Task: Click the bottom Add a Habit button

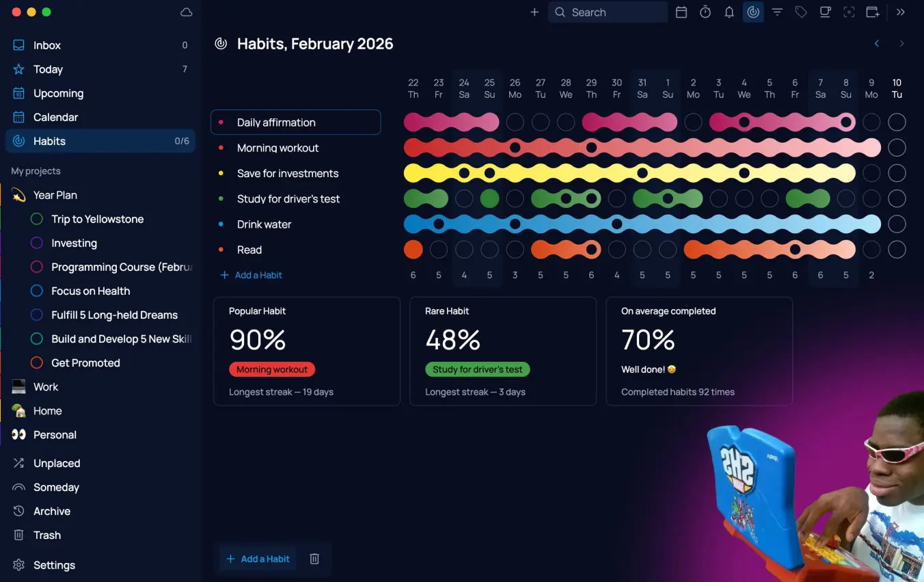Action: tap(258, 559)
